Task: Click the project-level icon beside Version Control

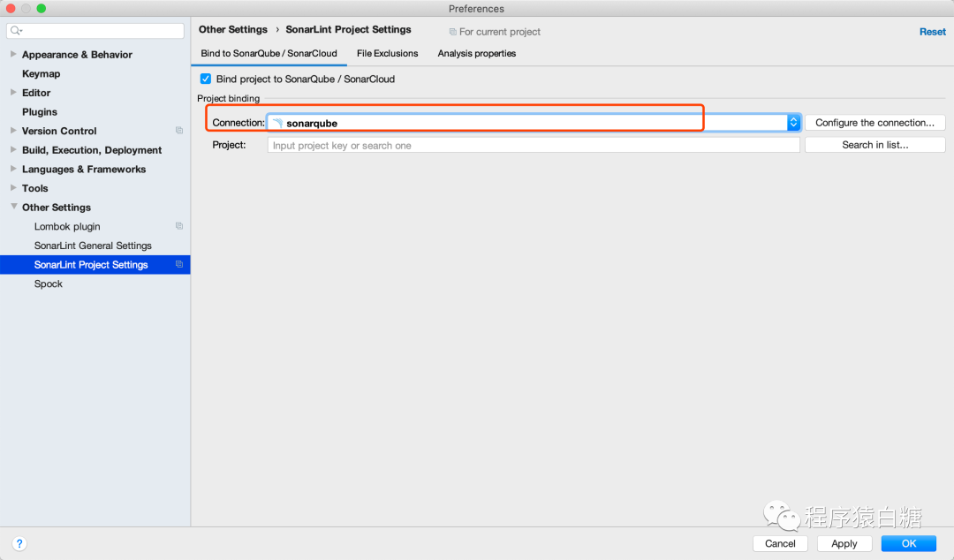Action: tap(179, 131)
